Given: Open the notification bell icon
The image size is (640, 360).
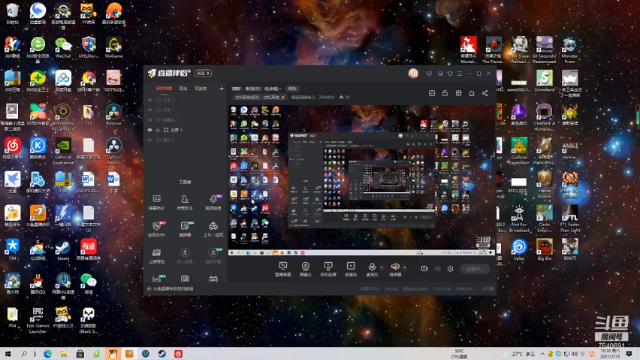Looking at the screenshot, I should (x=471, y=93).
